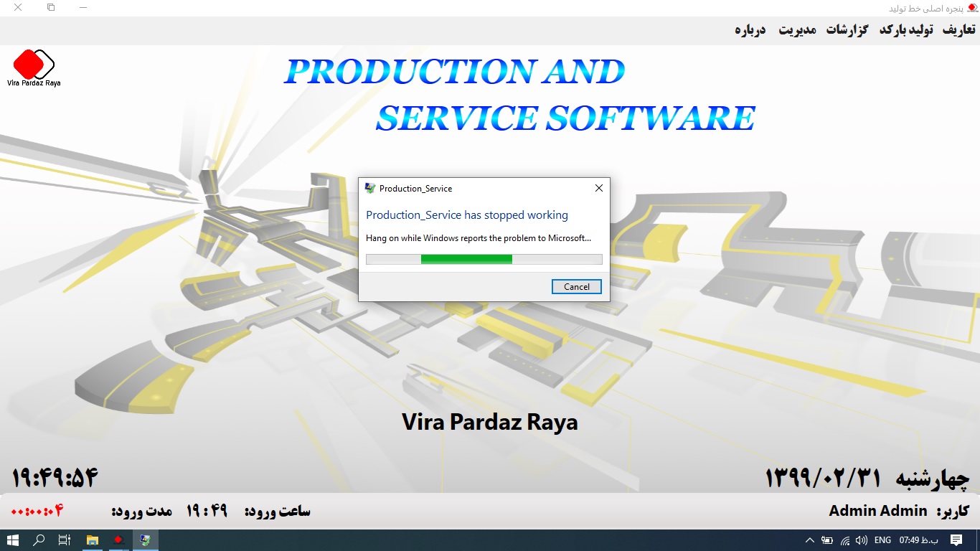Screen dimensions: 980x551
Task: Click the PRODUCTION AND SERVICE SOFTWARE title
Action: [x=519, y=94]
